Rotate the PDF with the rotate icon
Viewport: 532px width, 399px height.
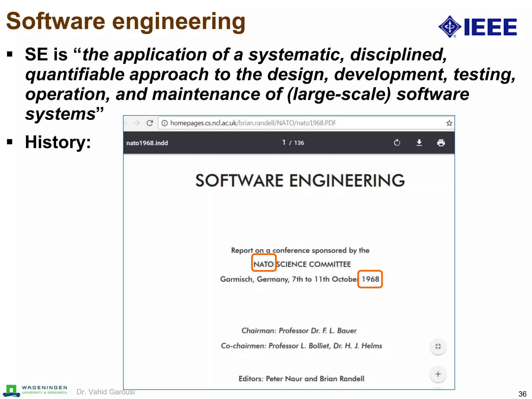tap(397, 143)
